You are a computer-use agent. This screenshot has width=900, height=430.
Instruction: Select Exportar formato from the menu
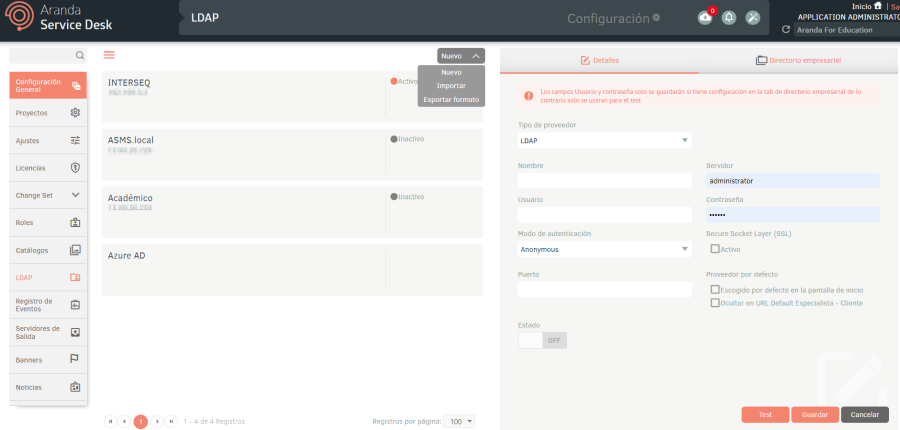tap(451, 100)
